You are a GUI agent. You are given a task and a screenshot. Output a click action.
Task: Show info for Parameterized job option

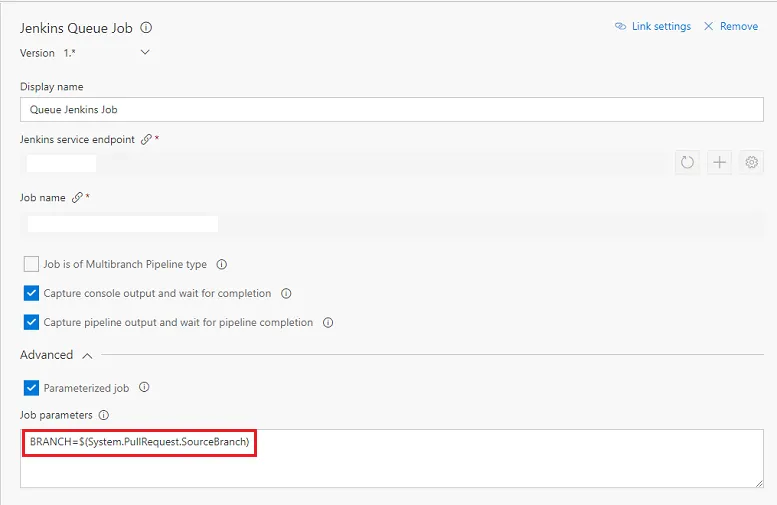tap(144, 387)
